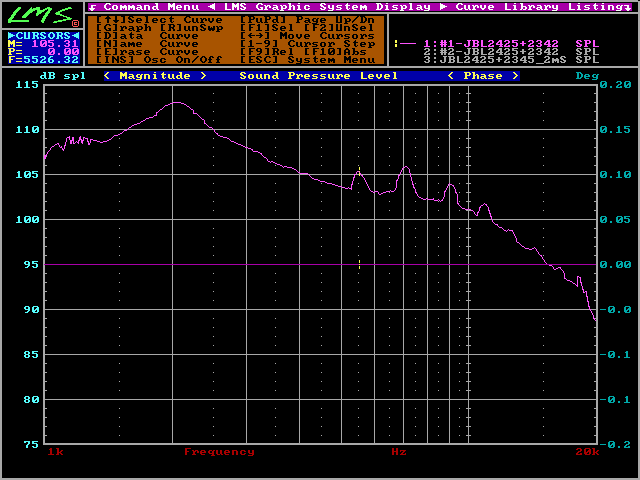Screen dimensions: 640x480
Task: Click the LMS logo
Action: click(42, 15)
